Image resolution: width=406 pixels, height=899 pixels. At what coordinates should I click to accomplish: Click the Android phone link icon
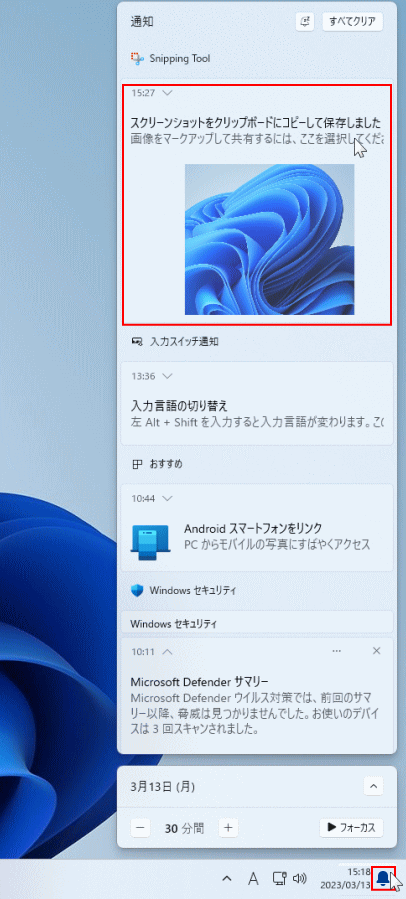pos(150,542)
